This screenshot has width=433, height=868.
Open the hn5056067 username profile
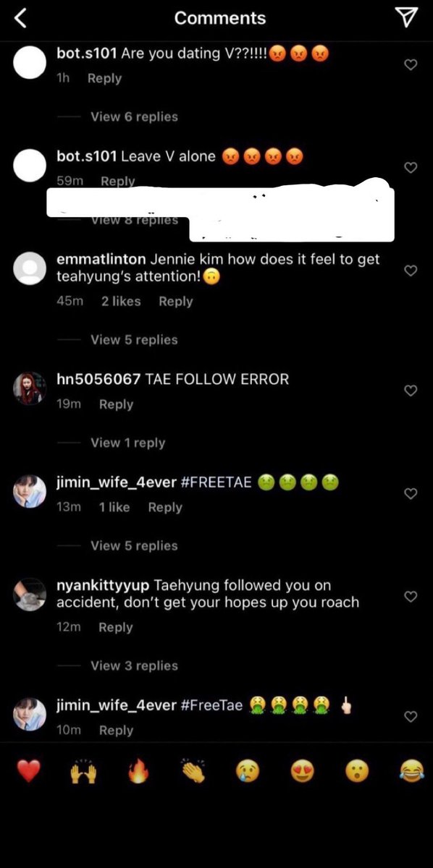coord(98,379)
